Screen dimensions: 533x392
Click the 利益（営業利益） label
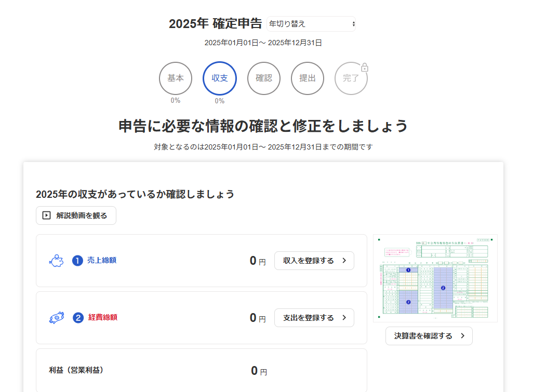[x=76, y=370]
